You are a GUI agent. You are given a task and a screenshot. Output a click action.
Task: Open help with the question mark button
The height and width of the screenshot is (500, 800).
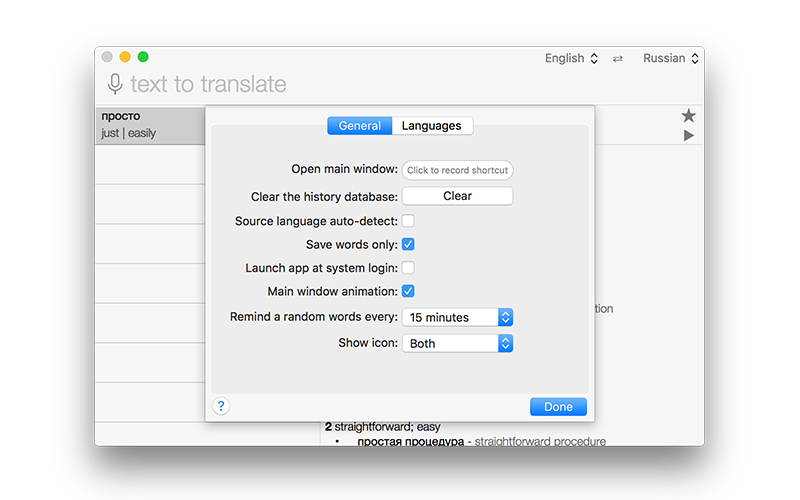coord(221,406)
